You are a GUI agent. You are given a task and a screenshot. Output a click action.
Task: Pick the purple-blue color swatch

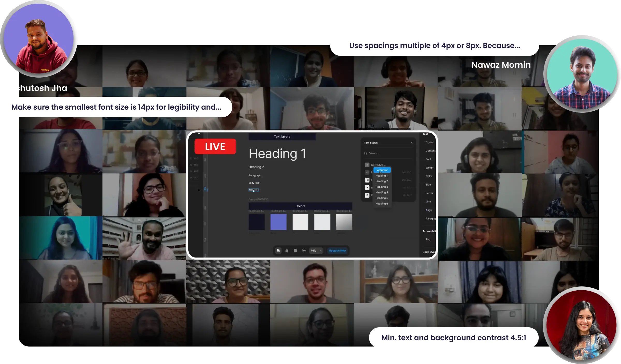tap(278, 222)
